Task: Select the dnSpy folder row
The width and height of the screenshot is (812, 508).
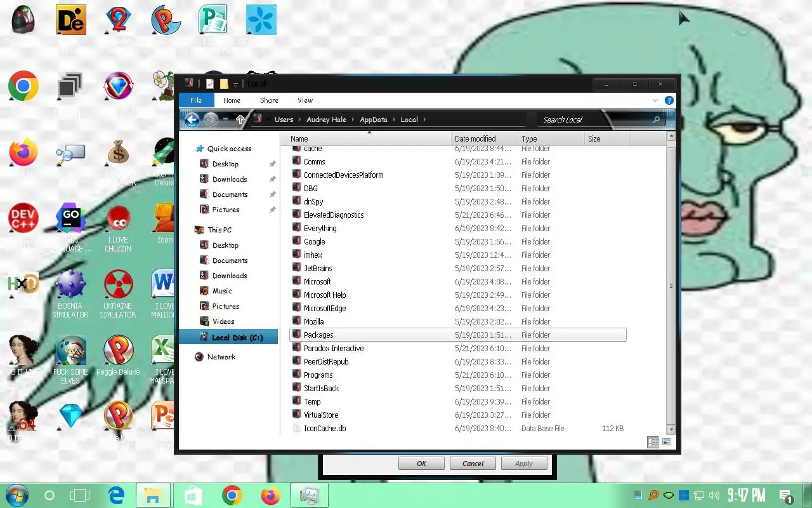Action: click(458, 201)
